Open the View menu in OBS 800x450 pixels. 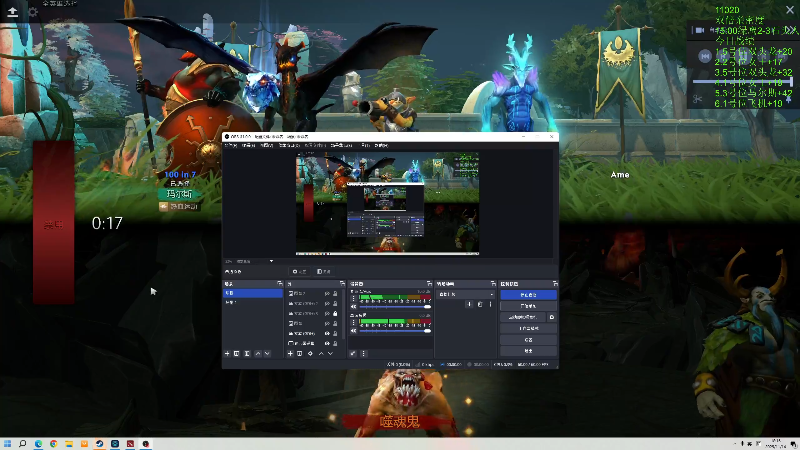[x=267, y=145]
